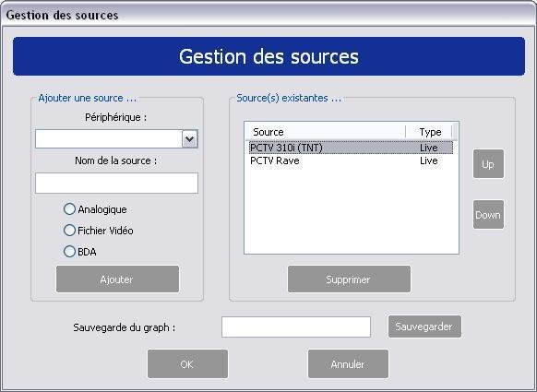Screen dimensions: 537x392
Task: Select PCTV 310i (TNT) in source list
Action: coord(351,148)
